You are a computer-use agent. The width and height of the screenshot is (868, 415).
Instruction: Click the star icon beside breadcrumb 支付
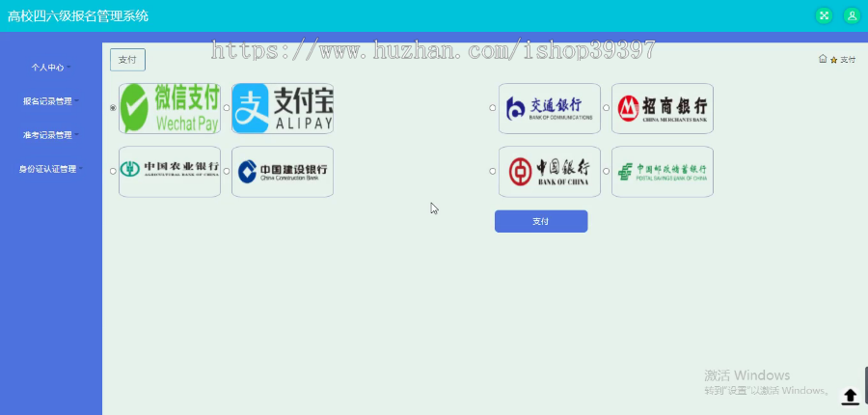tap(833, 60)
